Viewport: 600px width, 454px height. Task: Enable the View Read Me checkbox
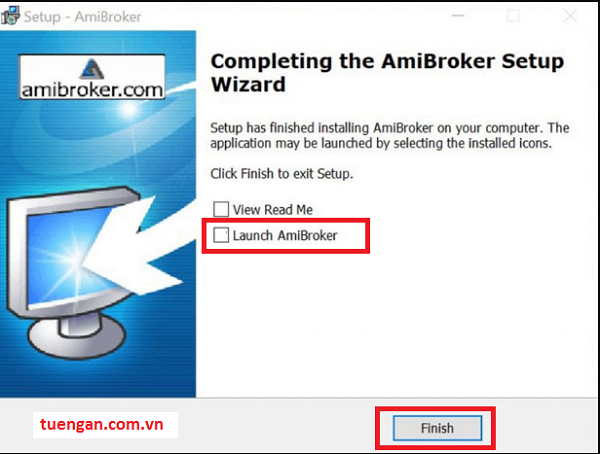221,209
